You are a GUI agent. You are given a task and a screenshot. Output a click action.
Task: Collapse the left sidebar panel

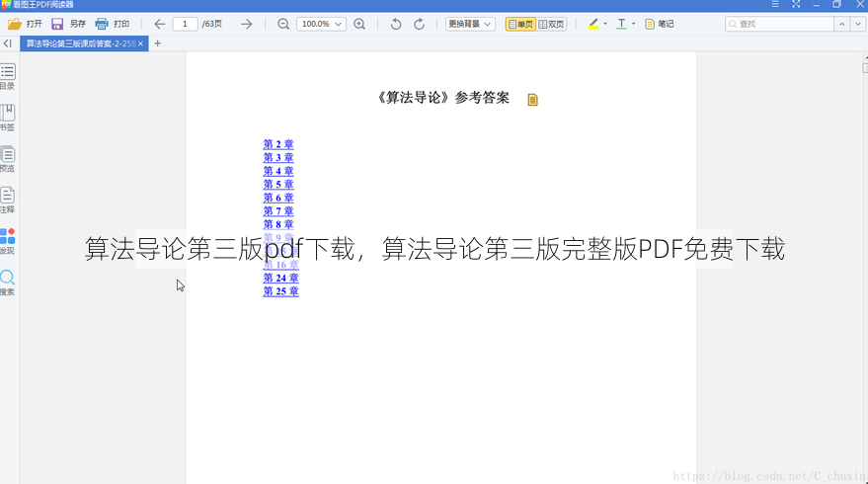tap(8, 43)
